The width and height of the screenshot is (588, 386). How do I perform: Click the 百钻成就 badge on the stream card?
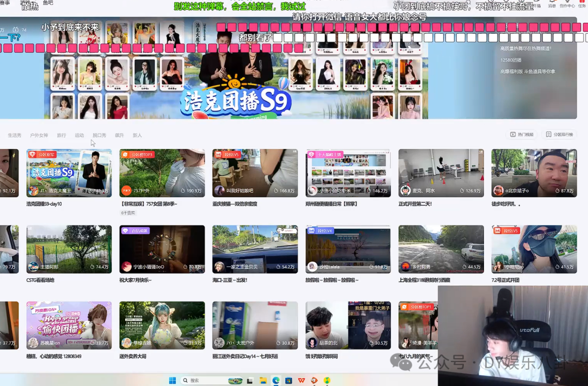(x=136, y=231)
